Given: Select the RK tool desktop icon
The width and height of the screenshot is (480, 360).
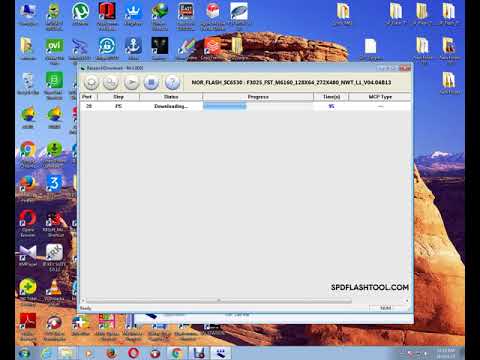Looking at the screenshot, I should click(x=54, y=257).
